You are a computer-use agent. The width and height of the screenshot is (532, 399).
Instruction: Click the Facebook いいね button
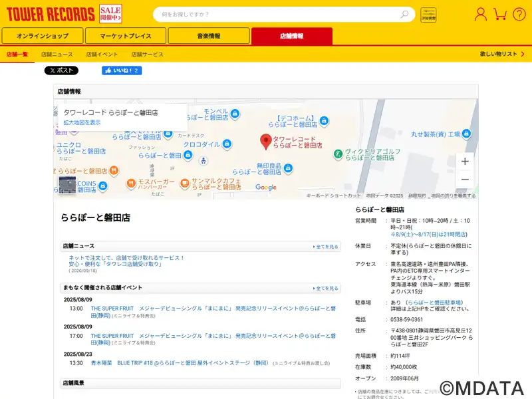click(122, 70)
